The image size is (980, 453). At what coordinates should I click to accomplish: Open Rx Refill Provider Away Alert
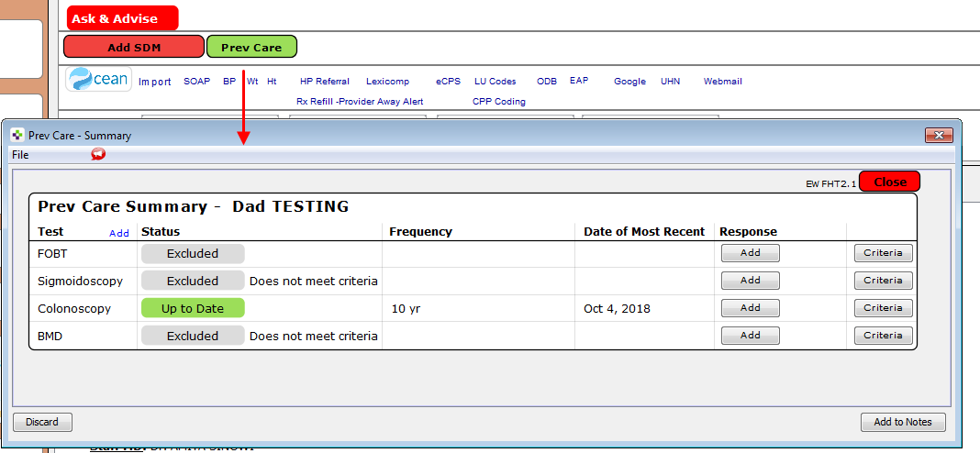pos(360,102)
